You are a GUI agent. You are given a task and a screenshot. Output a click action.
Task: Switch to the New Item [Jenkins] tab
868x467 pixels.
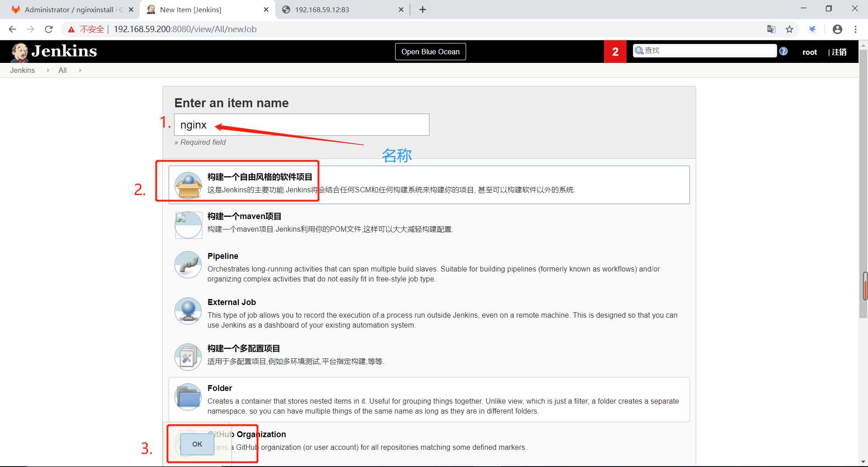pos(208,10)
